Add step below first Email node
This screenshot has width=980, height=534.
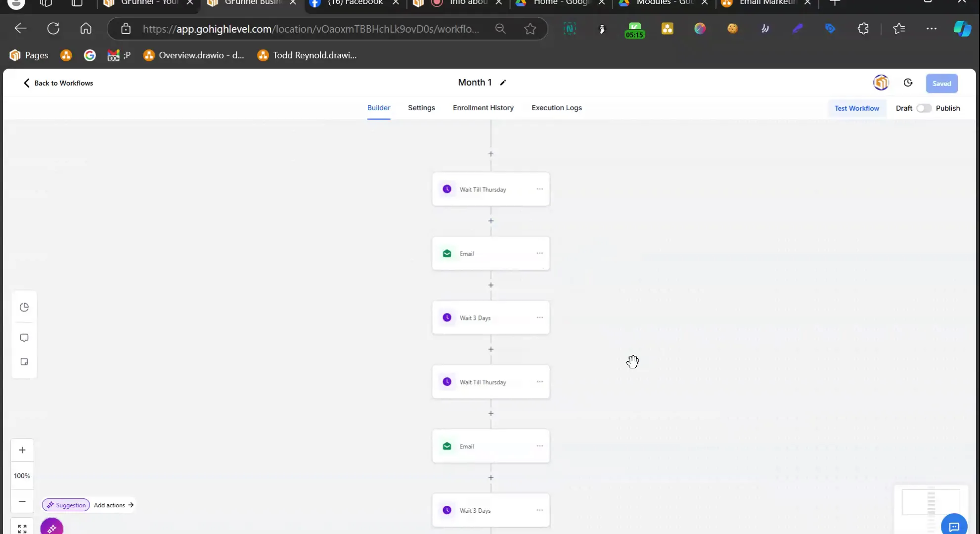491,285
